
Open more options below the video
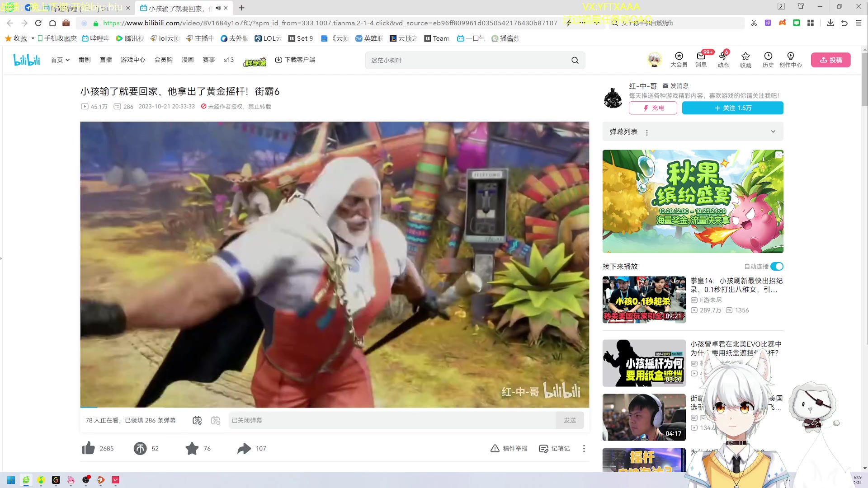pos(584,448)
